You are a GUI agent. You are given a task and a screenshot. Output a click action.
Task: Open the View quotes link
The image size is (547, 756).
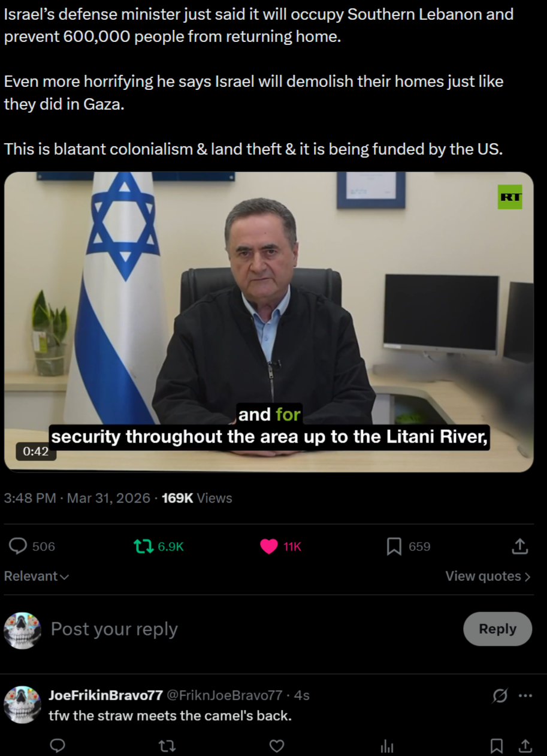click(488, 576)
